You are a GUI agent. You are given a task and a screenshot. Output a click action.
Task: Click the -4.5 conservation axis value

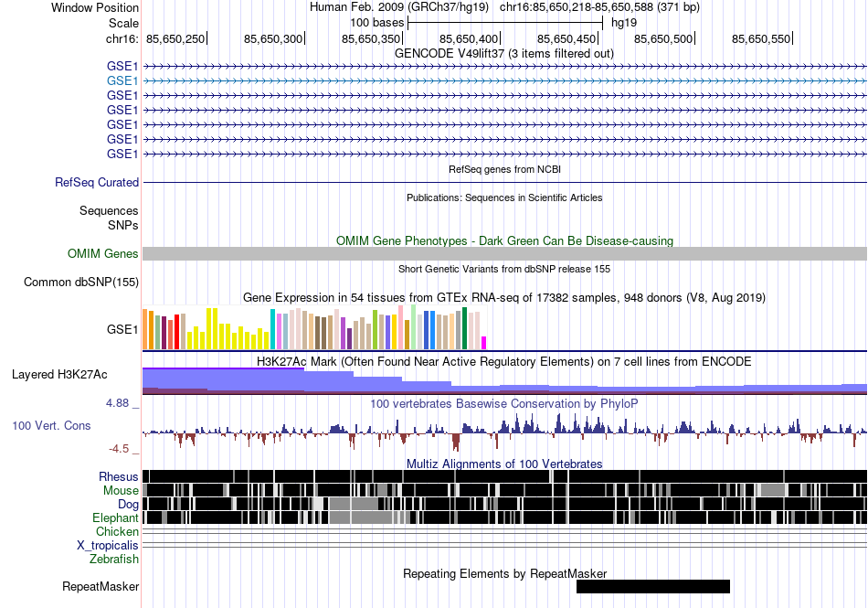(x=119, y=449)
